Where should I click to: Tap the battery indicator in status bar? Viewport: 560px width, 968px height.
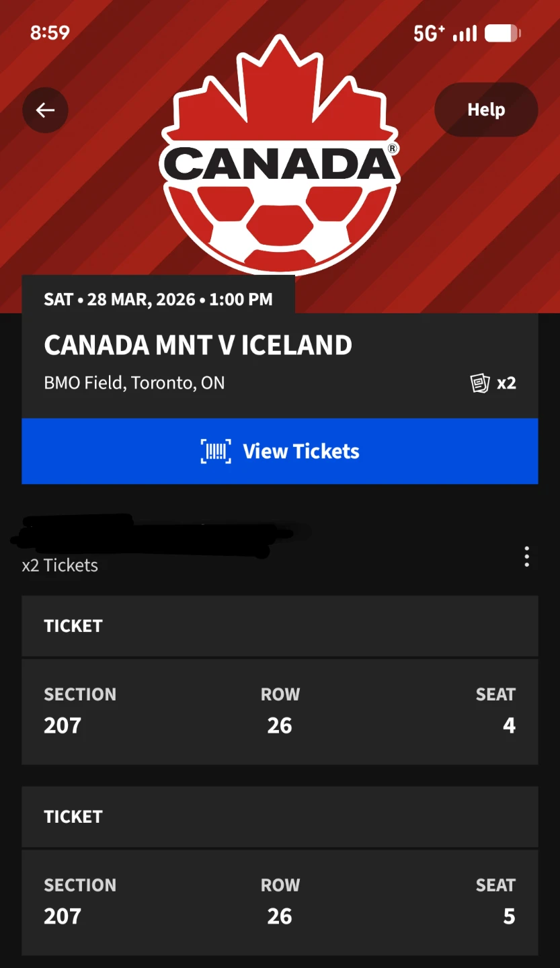503,33
